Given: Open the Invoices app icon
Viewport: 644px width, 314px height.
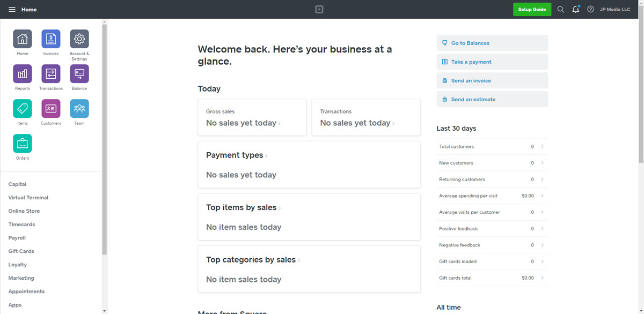Looking at the screenshot, I should [51, 39].
